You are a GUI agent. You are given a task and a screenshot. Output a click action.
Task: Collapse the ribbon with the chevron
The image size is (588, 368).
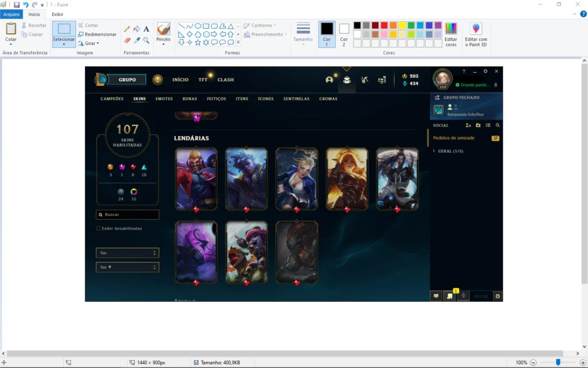(575, 14)
